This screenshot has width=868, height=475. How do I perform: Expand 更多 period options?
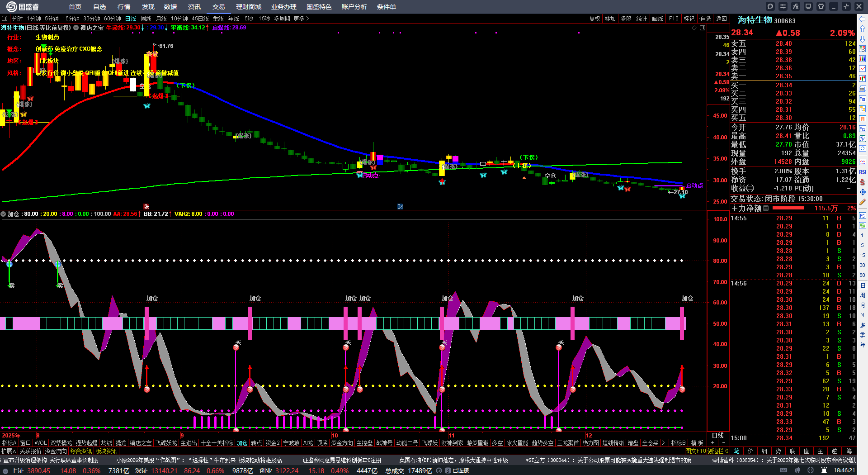301,19
